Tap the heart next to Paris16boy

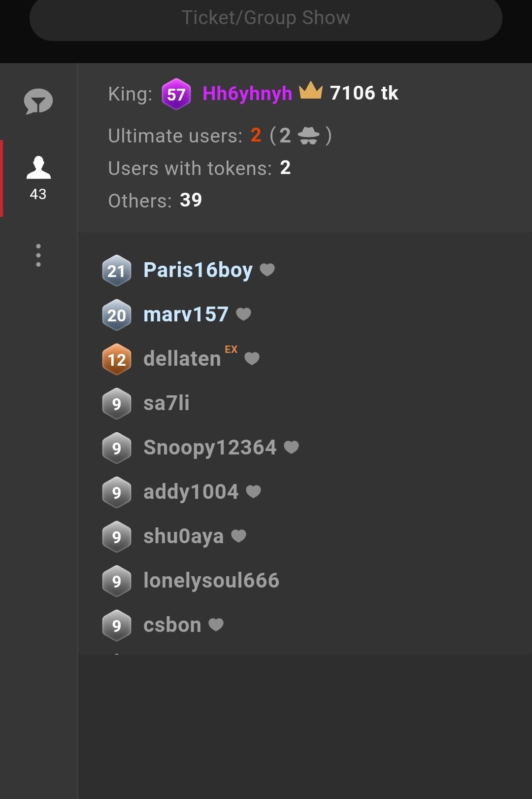(x=267, y=270)
